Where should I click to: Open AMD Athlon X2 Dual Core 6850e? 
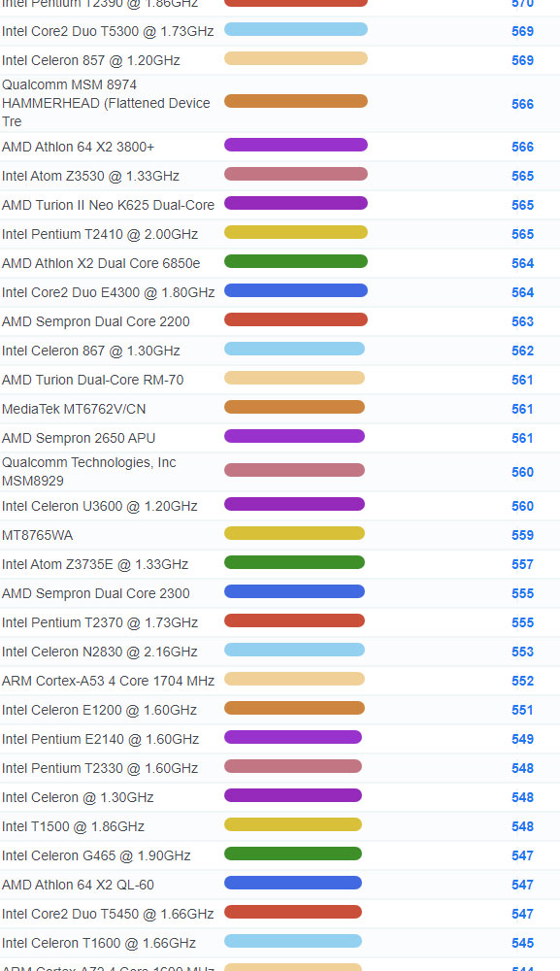coord(101,263)
